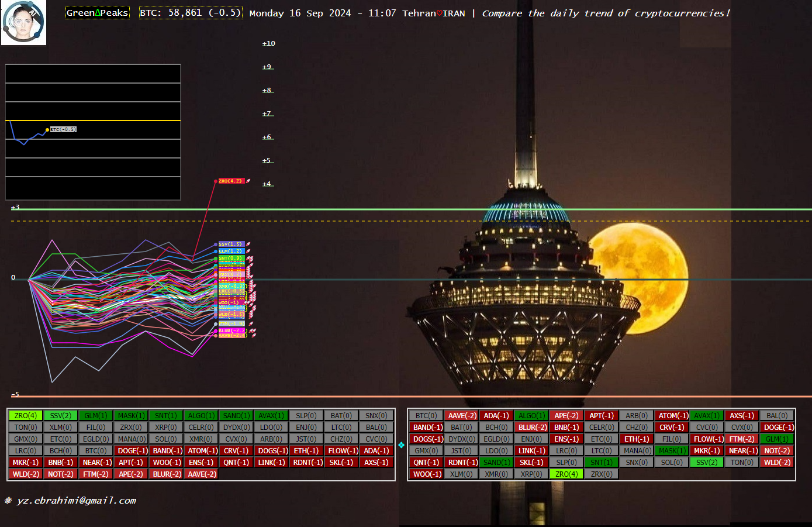Choose SSV(2) in the ranked coin grid
This screenshot has width=812, height=527.
61,416
